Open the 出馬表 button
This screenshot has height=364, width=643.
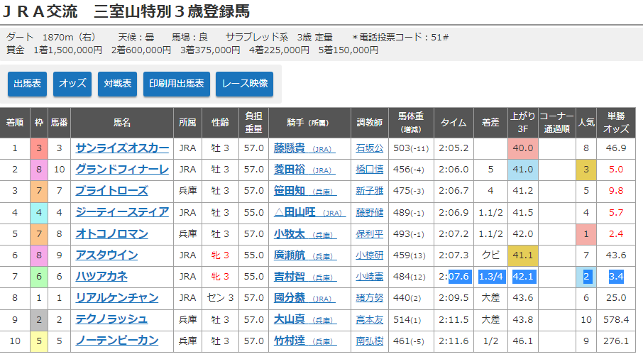tap(27, 84)
